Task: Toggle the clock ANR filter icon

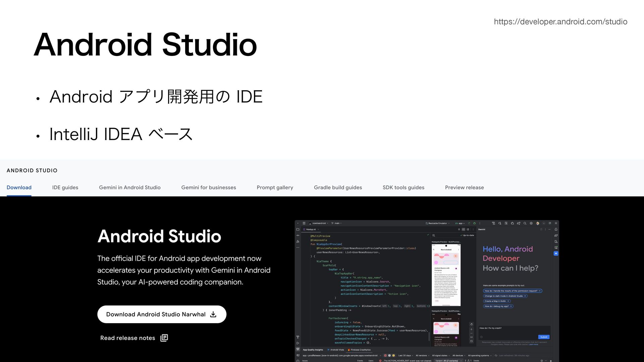Action: (389, 355)
